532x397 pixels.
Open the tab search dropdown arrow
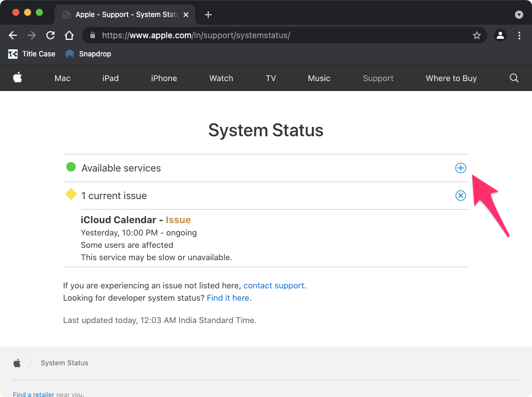tap(519, 15)
